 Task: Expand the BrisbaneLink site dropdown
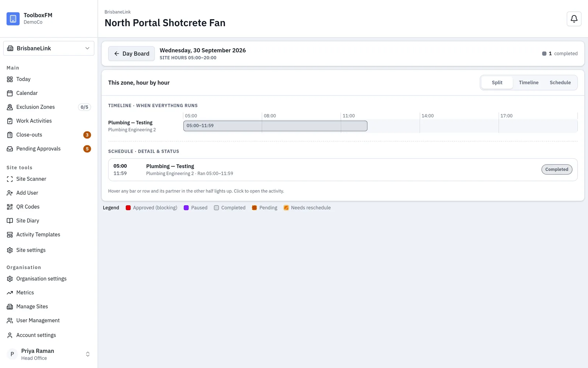[49, 48]
